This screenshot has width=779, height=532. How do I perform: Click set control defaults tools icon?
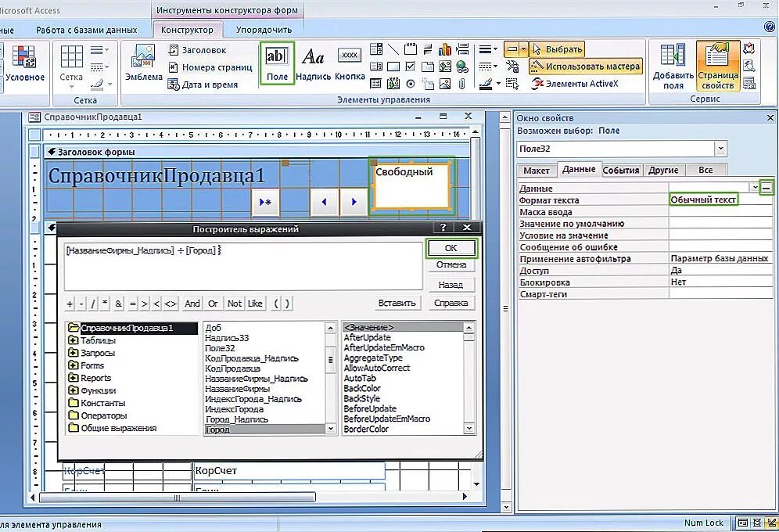[x=512, y=66]
